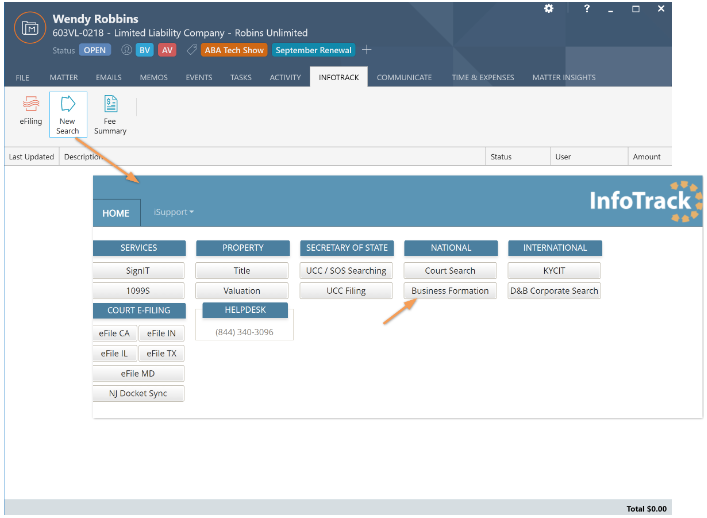707x518 pixels.
Task: Click the SECRETARY OF STATE header
Action: point(347,248)
